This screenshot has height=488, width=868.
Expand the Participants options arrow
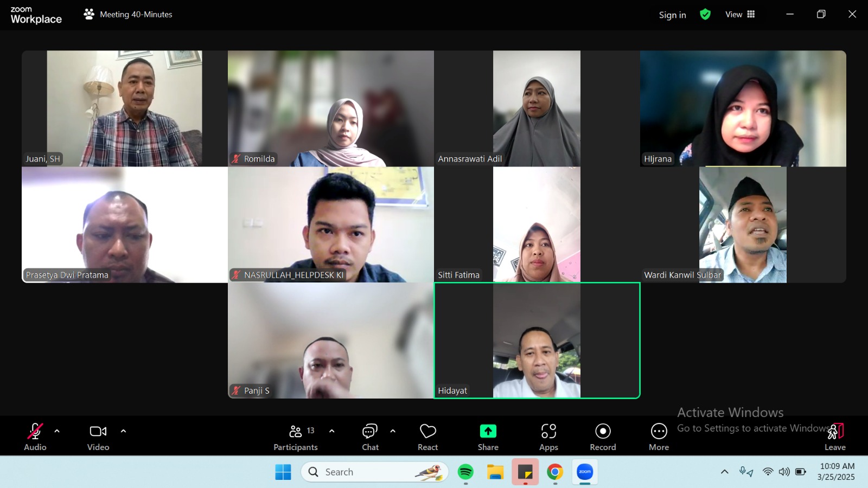(x=332, y=432)
